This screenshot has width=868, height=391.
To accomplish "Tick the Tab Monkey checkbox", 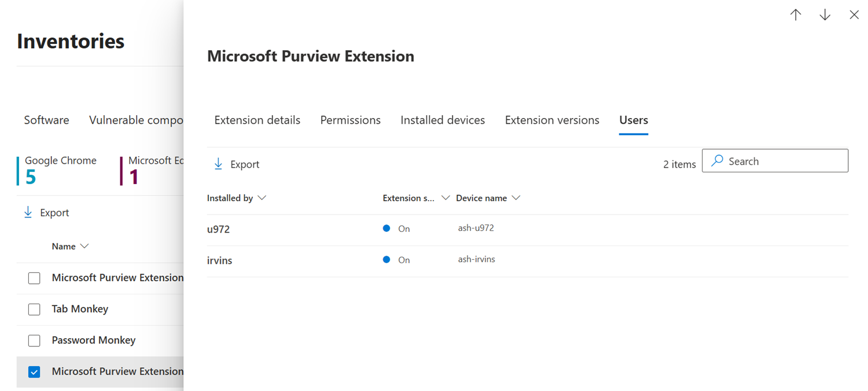I will coord(34,309).
